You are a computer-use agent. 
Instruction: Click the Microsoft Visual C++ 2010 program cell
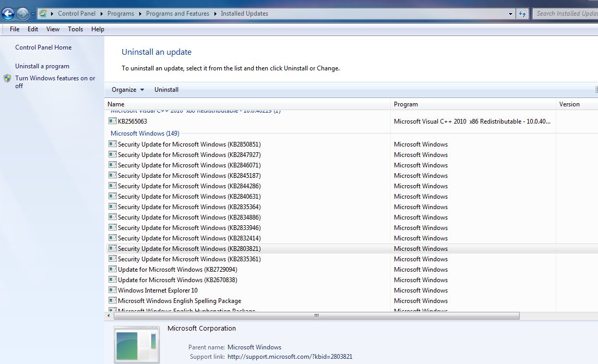tap(472, 121)
